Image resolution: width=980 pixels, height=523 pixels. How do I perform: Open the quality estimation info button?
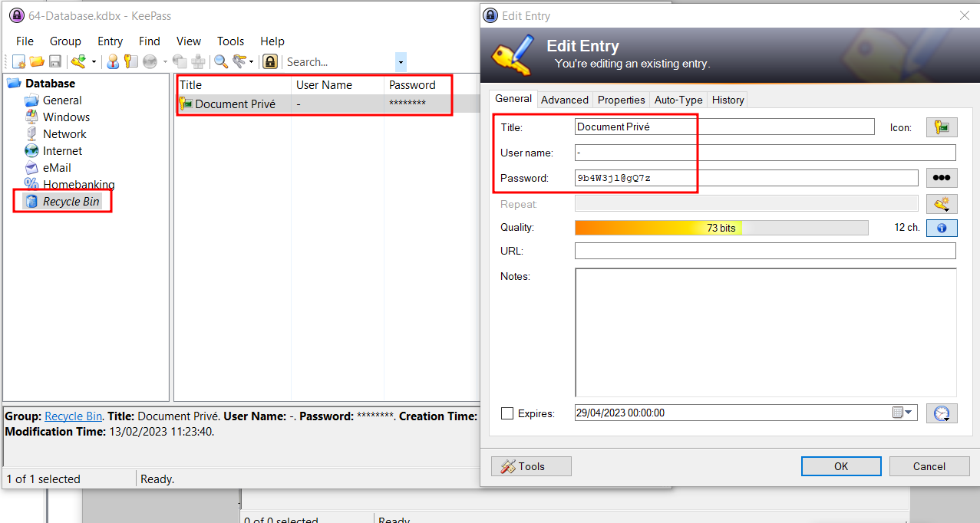(x=942, y=227)
